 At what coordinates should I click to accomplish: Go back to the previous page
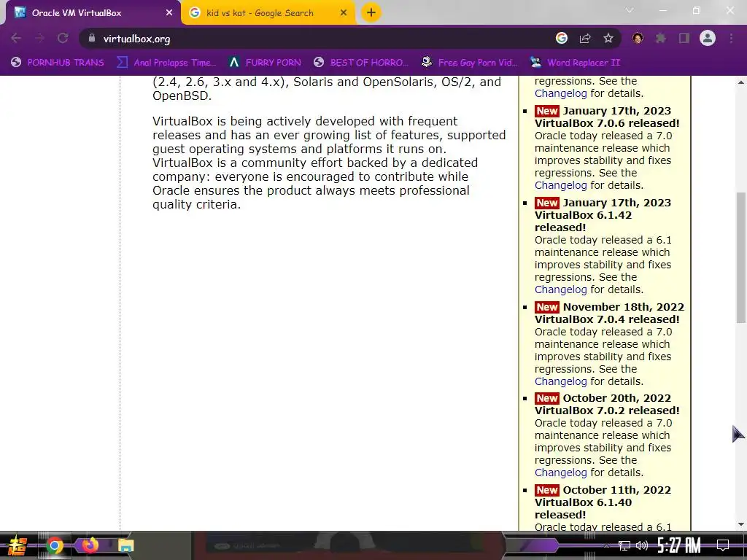coord(16,38)
